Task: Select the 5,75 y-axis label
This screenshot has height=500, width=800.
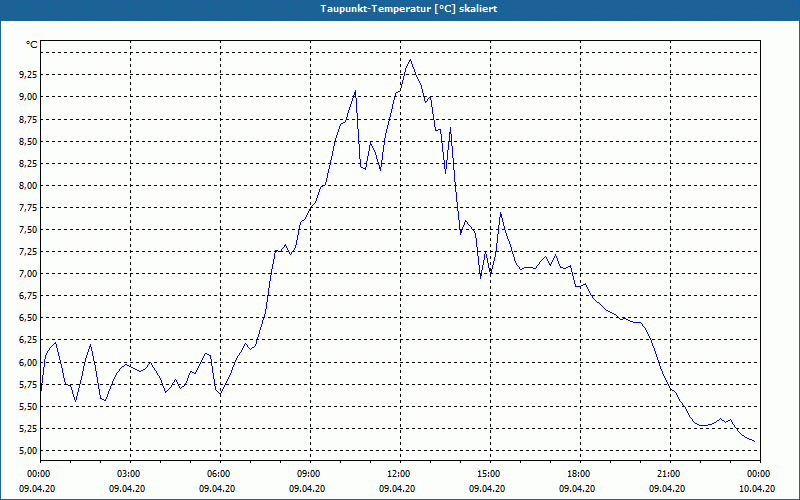Action: pos(28,385)
